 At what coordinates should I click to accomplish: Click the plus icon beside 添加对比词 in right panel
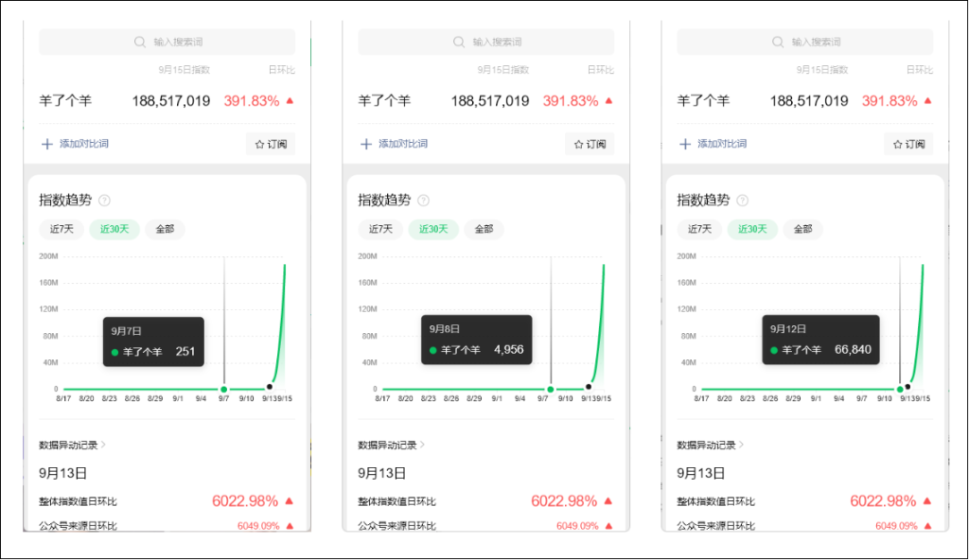(685, 144)
